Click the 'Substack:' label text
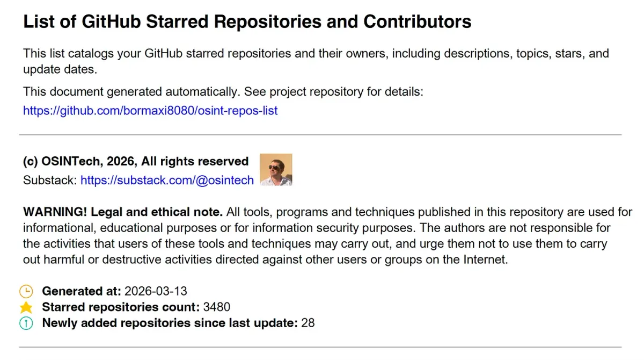Image resolution: width=644 pixels, height=360 pixels. click(x=50, y=181)
